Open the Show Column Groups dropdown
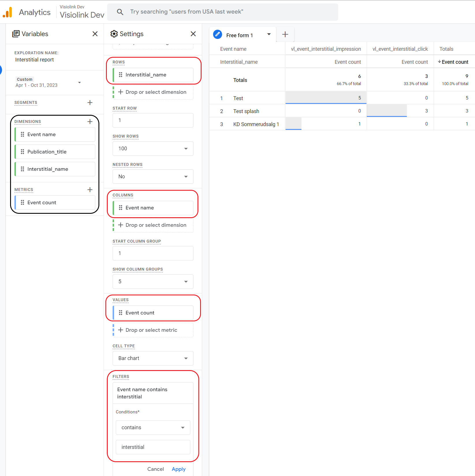 point(153,282)
